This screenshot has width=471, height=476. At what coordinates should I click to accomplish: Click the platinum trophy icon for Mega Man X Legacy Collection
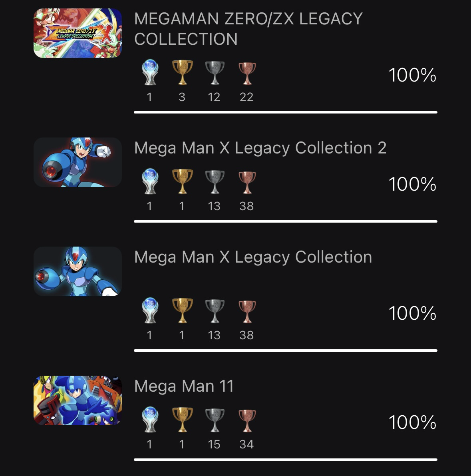[x=150, y=311]
